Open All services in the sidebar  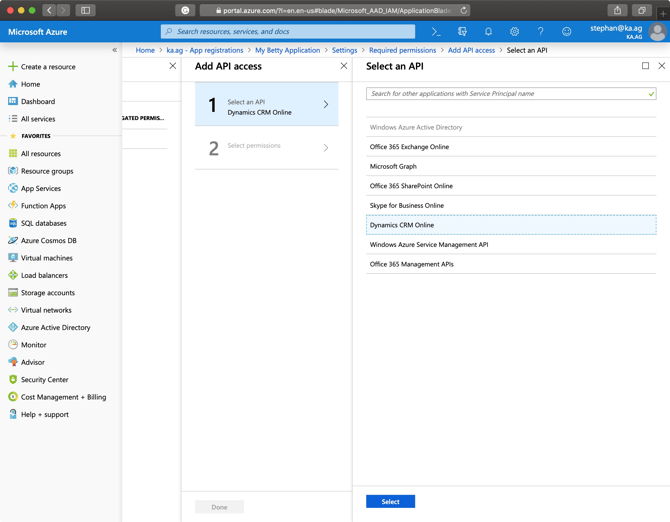38,119
